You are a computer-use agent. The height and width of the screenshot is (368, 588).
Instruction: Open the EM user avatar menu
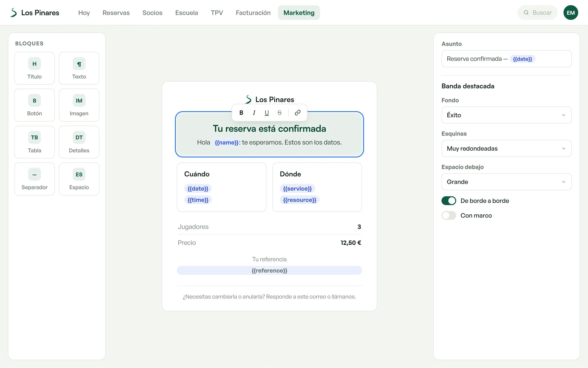click(571, 13)
